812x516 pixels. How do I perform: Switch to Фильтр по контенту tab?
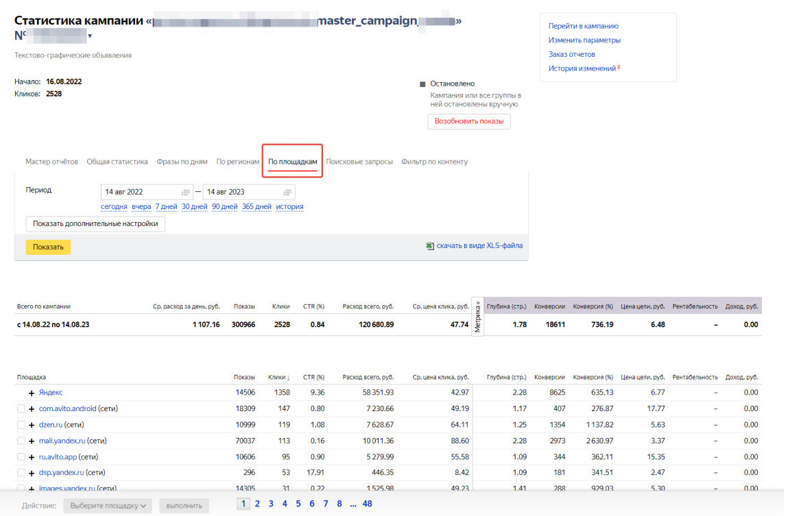[435, 162]
